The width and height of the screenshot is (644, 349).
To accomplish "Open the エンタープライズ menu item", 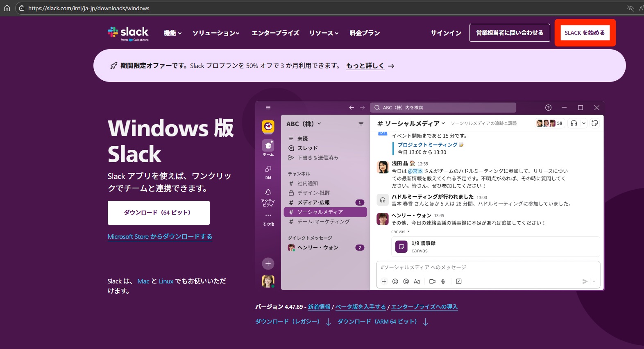I will [275, 33].
